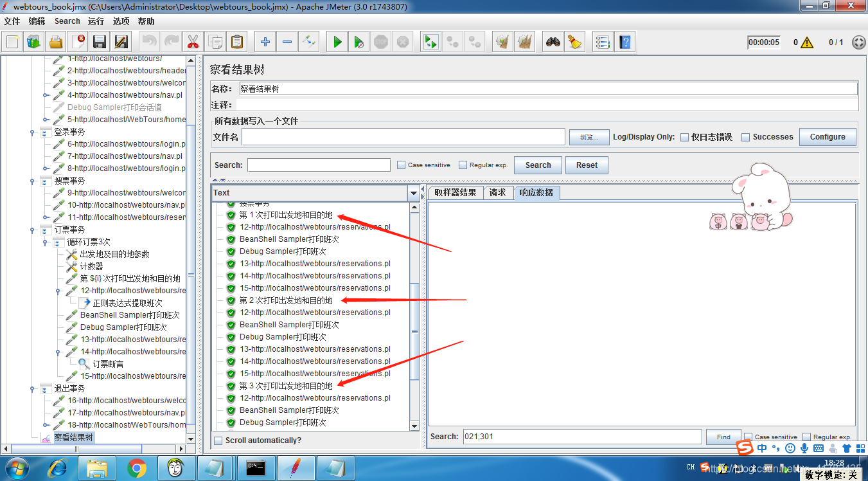The image size is (868, 481).
Task: Paste using the clipboard toolbar icon
Action: pyautogui.click(x=236, y=42)
